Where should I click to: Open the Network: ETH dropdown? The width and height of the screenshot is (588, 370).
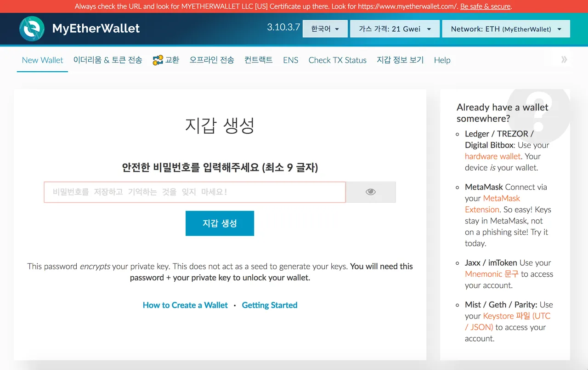[506, 28]
